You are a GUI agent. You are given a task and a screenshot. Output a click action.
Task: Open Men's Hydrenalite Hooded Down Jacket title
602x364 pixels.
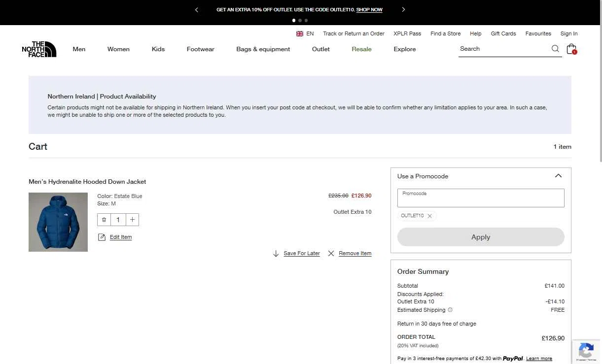[87, 182]
